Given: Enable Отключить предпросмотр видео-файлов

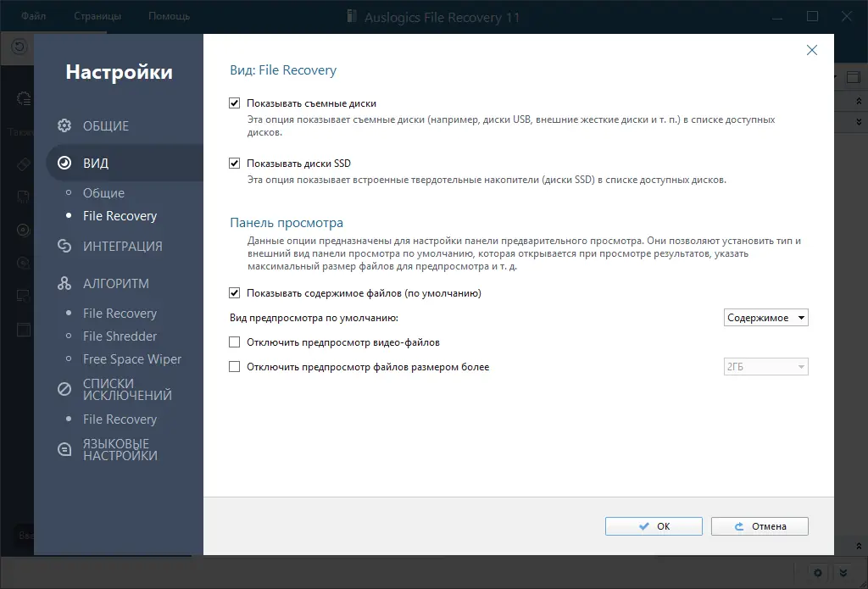Looking at the screenshot, I should pyautogui.click(x=234, y=342).
